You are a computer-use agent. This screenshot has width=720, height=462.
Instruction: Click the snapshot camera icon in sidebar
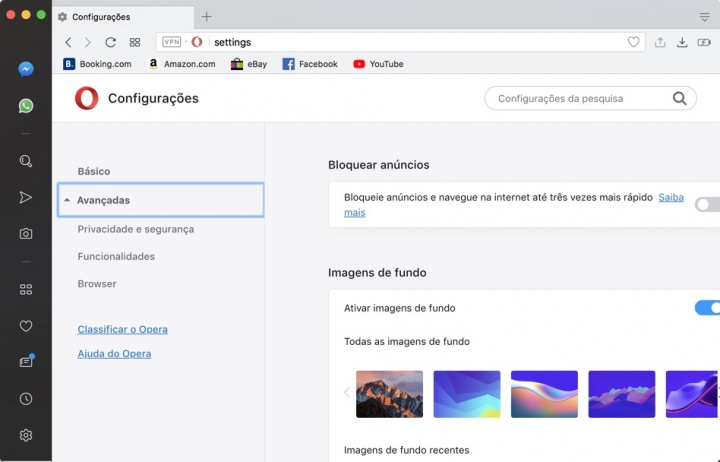click(26, 233)
